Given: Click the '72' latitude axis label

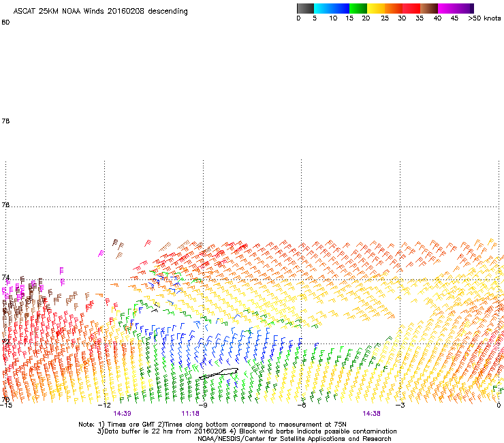Looking at the screenshot, I should point(5,341).
